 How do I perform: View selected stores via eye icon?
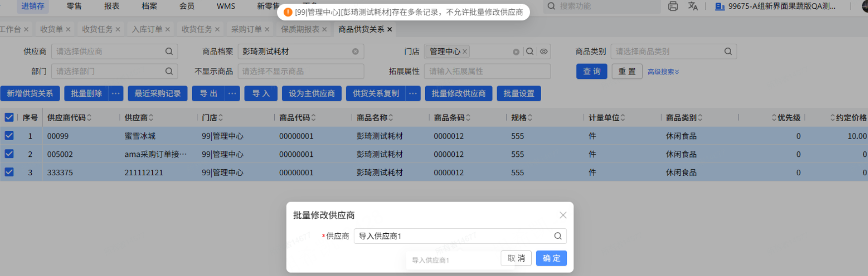pos(544,51)
